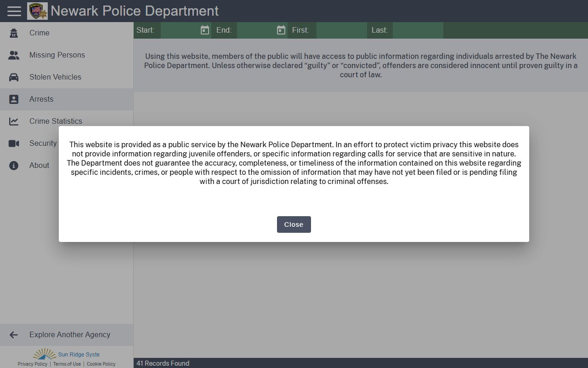This screenshot has width=588, height=368.
Task: Click the About info circle icon
Action: [x=14, y=166]
